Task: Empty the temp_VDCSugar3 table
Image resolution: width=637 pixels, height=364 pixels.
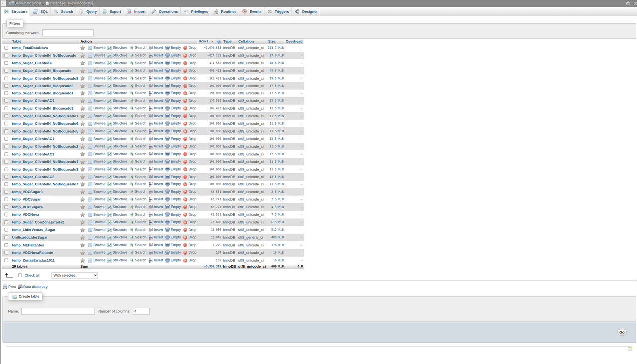Action: [x=175, y=191]
